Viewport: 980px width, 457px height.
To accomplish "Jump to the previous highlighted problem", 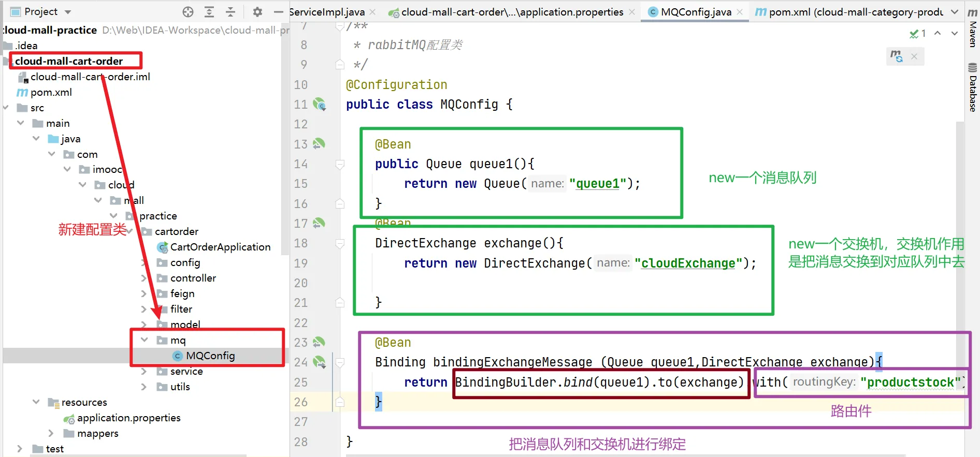I will point(938,33).
